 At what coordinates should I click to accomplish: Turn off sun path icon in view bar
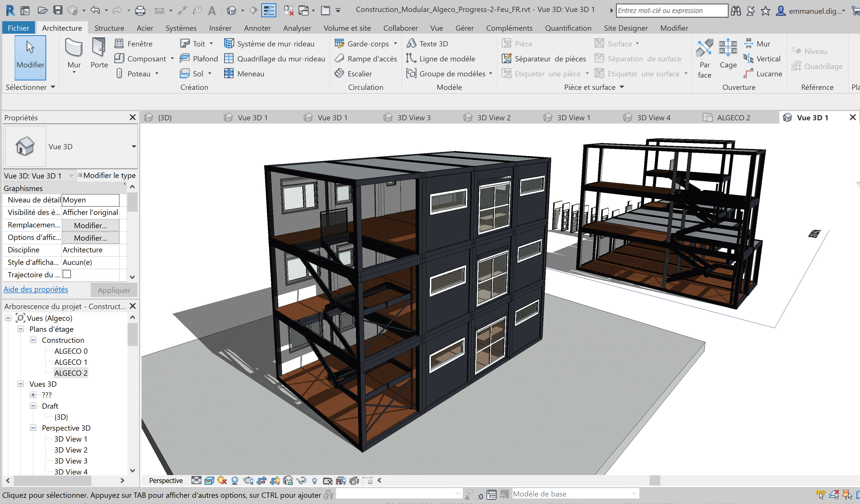coord(222,481)
